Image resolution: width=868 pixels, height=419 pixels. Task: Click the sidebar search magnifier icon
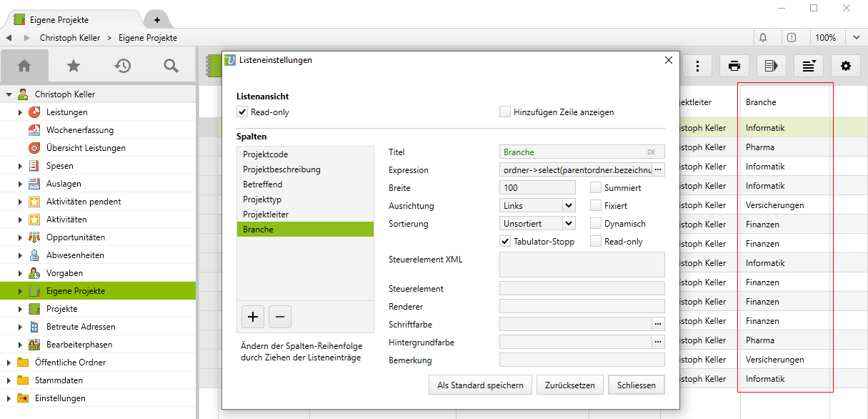coord(171,66)
